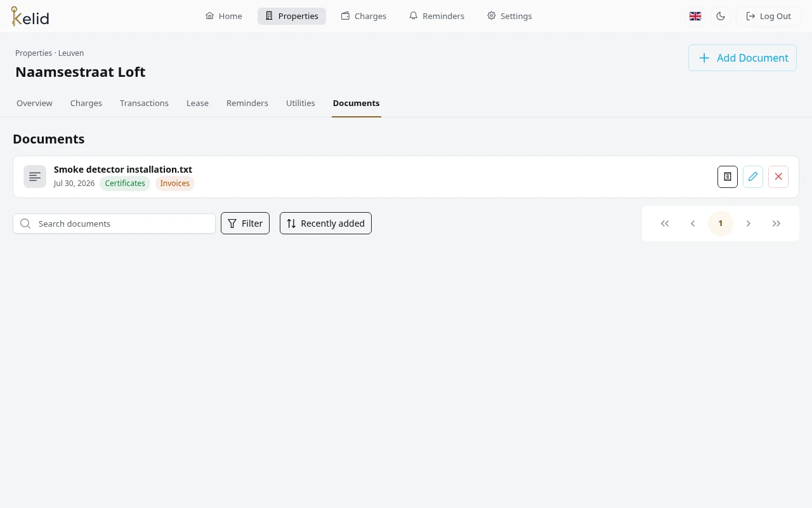Viewport: 812px width, 508px height.
Task: Select page 1 in pagination
Action: pos(721,224)
